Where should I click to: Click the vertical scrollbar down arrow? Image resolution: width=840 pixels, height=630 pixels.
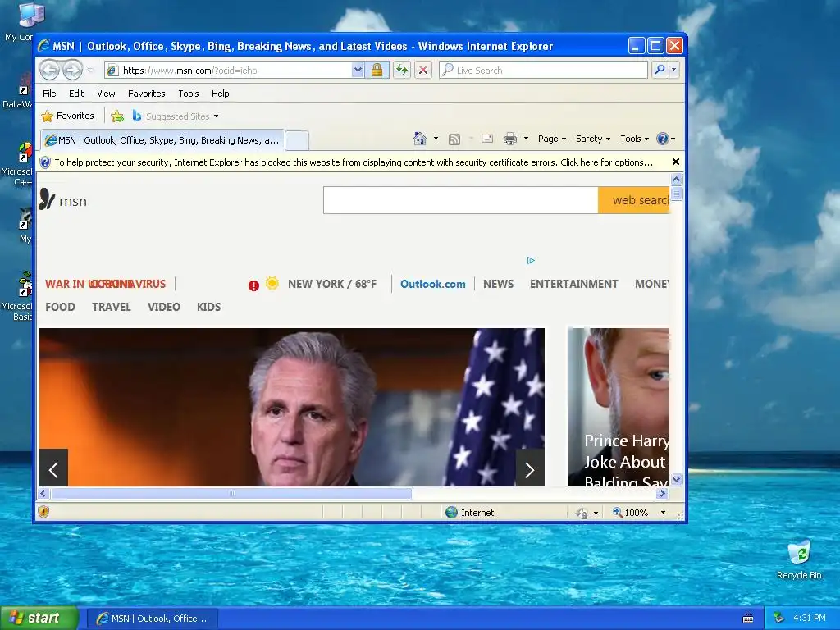[676, 479]
